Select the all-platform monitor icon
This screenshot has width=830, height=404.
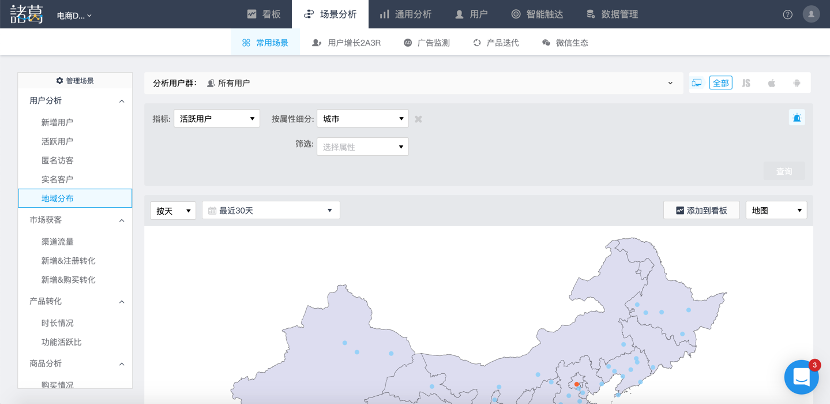click(697, 83)
